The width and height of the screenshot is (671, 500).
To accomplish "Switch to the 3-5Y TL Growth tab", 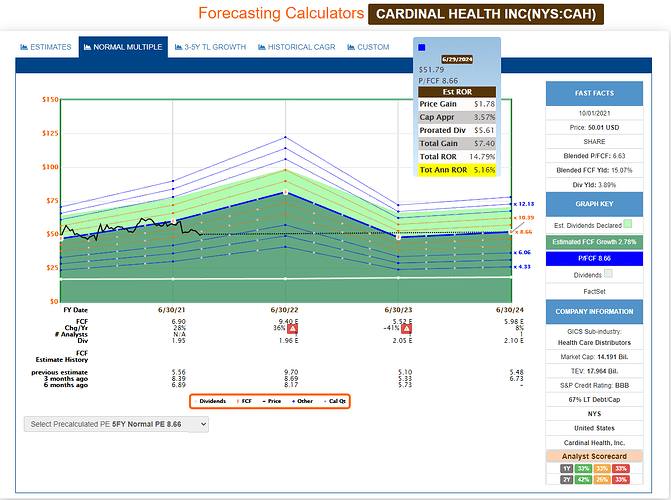I will coord(212,47).
